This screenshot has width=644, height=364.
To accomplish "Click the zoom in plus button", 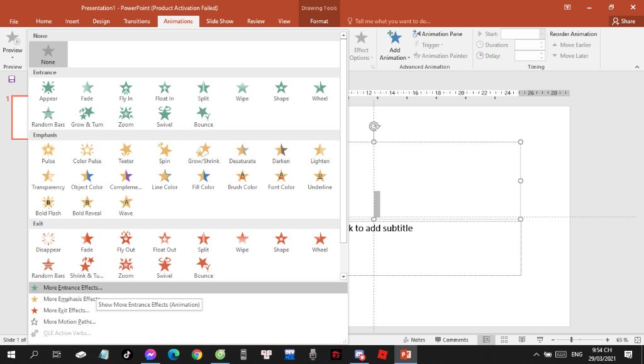I will [608, 339].
